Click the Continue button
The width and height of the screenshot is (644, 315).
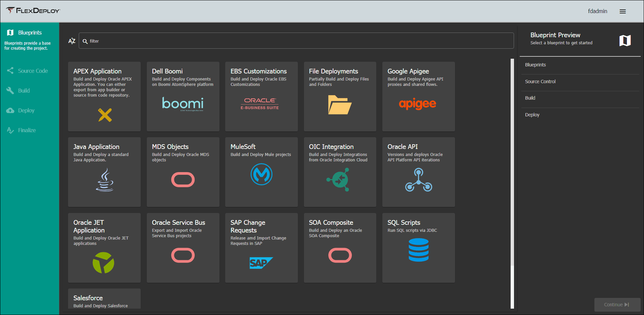pos(617,305)
